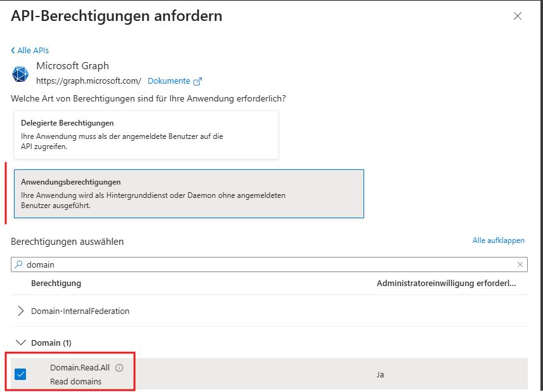543x392 pixels.
Task: Click the magnifier icon in the search box
Action: (18, 265)
